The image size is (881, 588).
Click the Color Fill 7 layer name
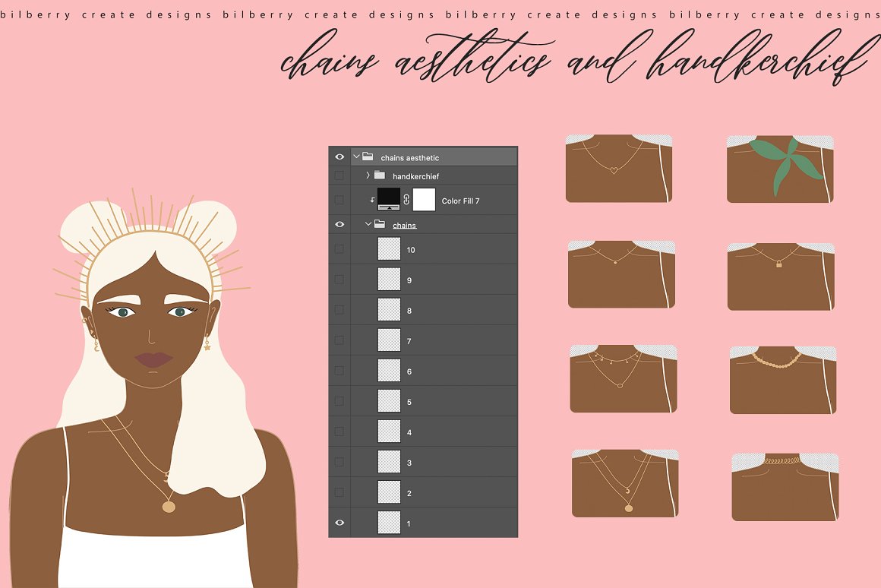[460, 201]
